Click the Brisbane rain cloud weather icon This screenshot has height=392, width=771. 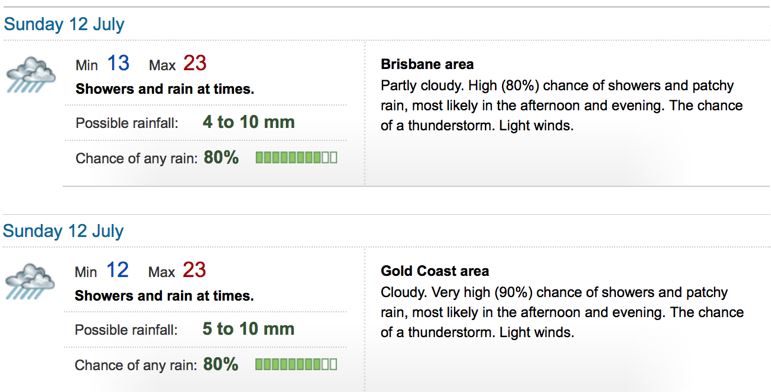(30, 74)
